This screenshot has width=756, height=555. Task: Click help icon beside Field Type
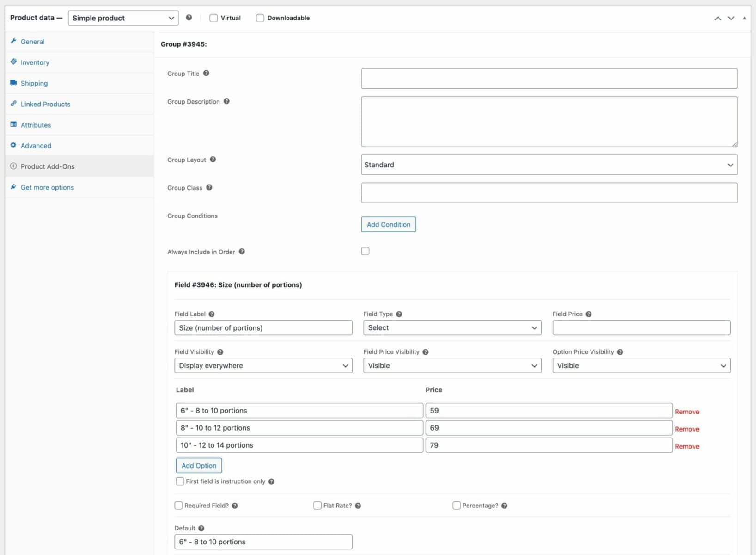[399, 314]
